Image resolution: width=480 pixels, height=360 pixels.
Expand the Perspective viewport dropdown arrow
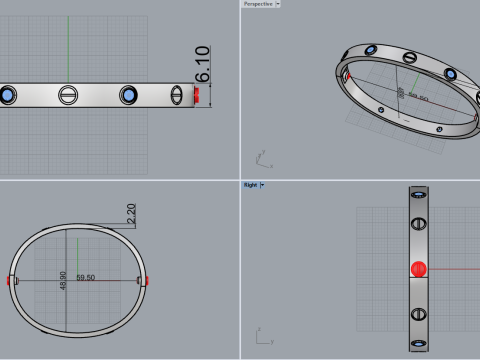pos(278,4)
